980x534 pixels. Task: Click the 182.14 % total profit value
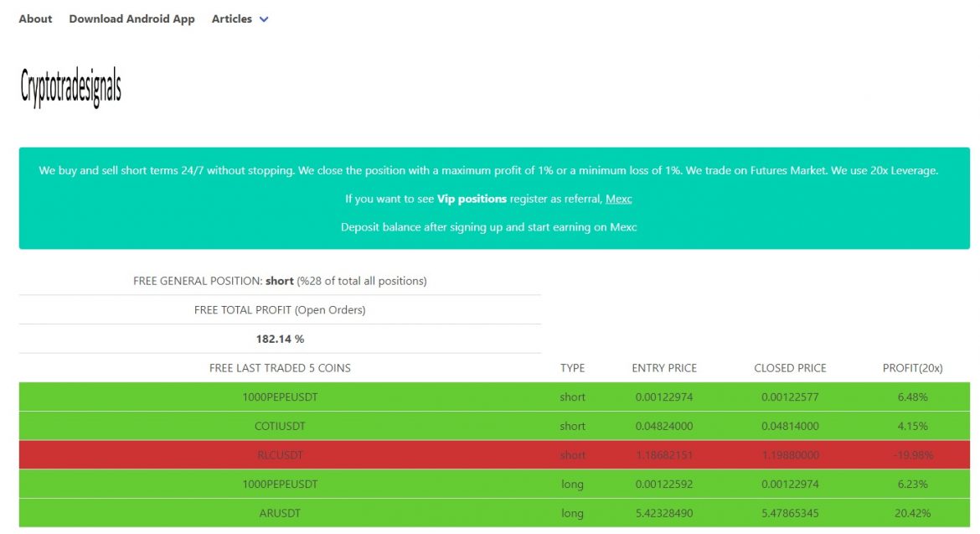click(280, 339)
